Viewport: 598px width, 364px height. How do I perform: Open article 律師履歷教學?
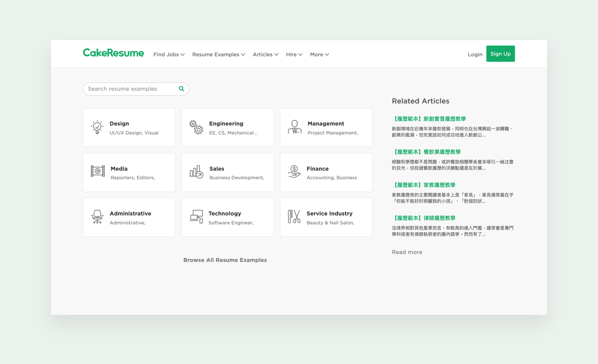[x=423, y=218]
